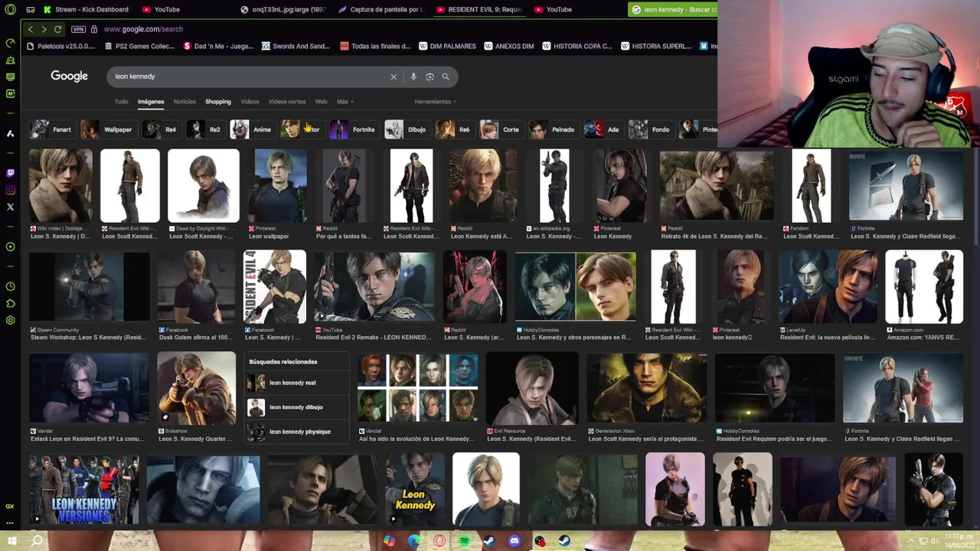
Task: Open Google Lens image search icon
Action: coord(430,77)
